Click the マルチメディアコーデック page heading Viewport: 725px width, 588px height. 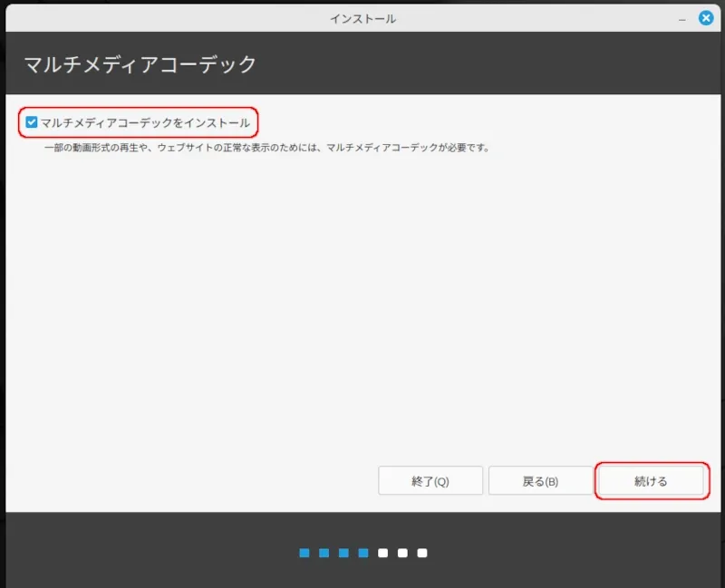(140, 64)
